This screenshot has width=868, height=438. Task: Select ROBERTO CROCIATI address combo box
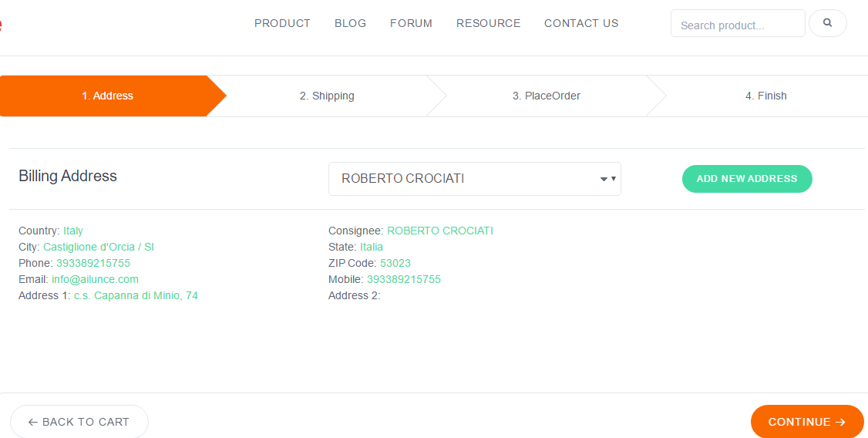[x=463, y=179]
